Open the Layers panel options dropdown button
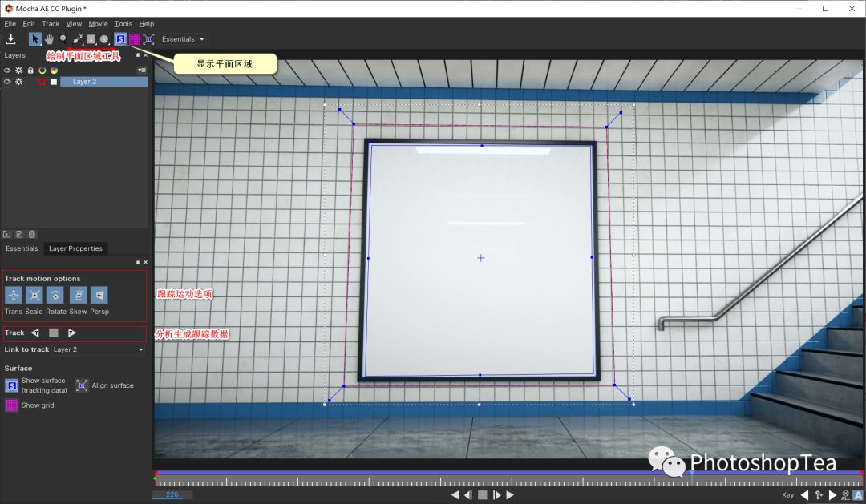Image resolution: width=866 pixels, height=504 pixels. (x=142, y=70)
